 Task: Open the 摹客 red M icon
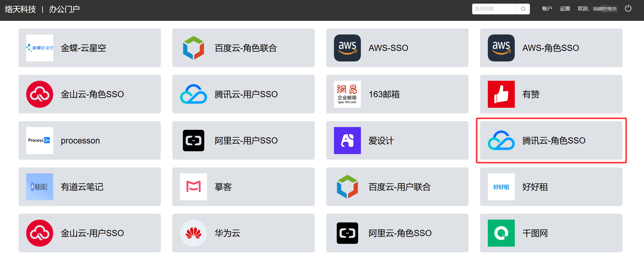(x=193, y=187)
